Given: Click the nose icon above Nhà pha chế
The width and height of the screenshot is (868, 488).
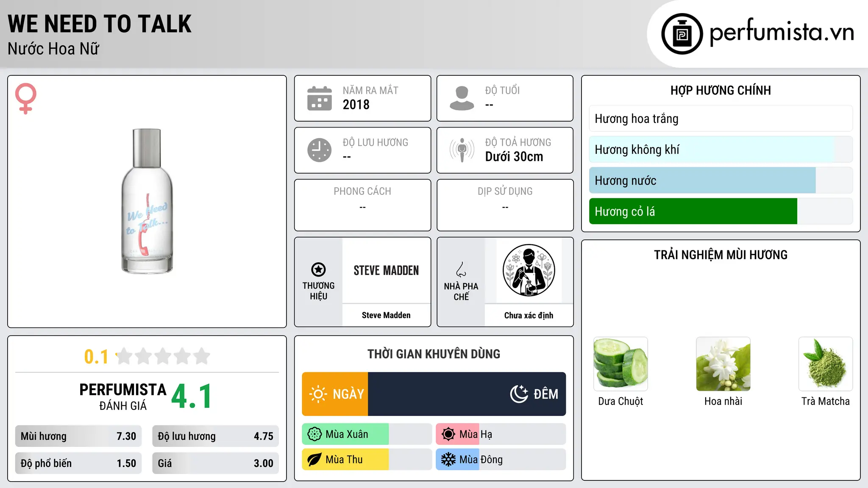Looking at the screenshot, I should [461, 269].
